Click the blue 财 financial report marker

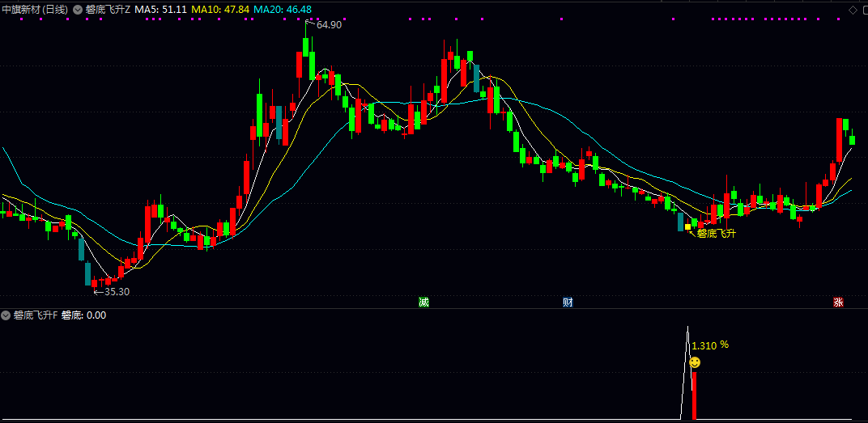click(568, 302)
